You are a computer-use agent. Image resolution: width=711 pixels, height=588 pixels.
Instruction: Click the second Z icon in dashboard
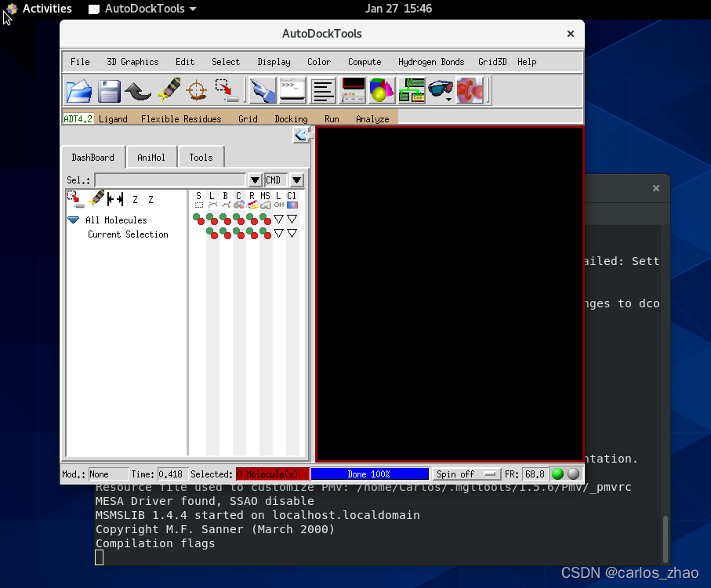pyautogui.click(x=151, y=199)
